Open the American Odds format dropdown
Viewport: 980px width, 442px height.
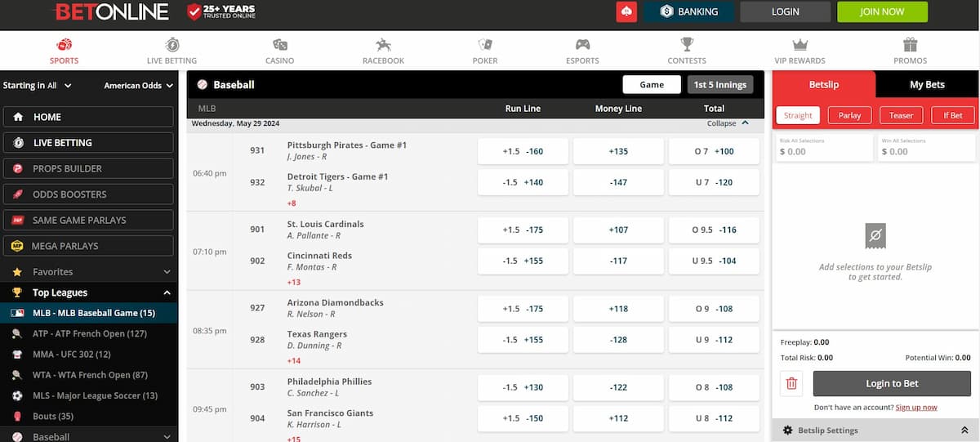click(139, 85)
